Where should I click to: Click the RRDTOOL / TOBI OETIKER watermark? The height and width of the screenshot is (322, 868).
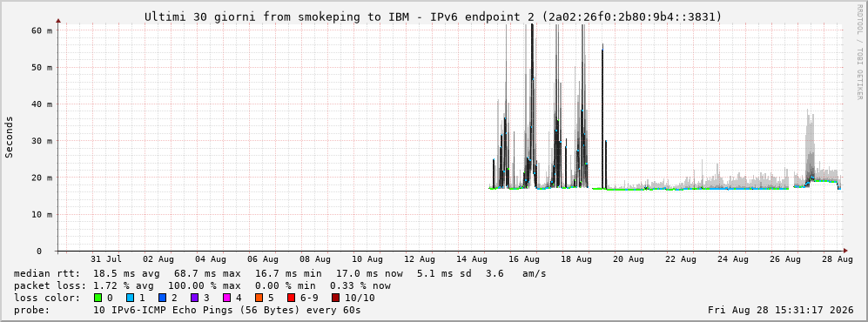coord(859,51)
